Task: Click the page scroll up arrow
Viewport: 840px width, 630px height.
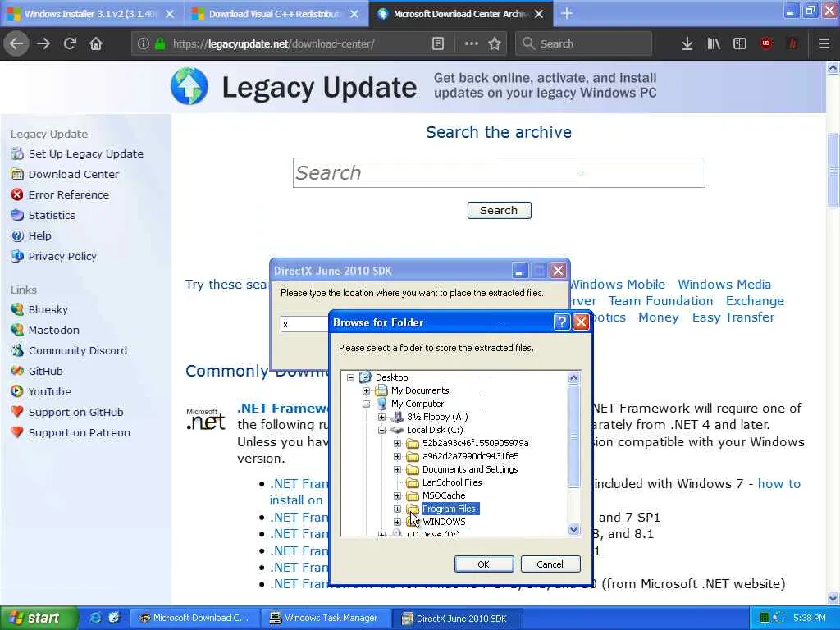Action: pos(833,67)
